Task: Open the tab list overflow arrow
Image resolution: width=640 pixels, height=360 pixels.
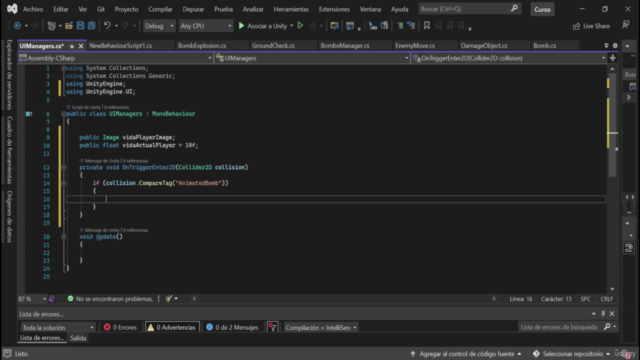Action: tap(606, 46)
